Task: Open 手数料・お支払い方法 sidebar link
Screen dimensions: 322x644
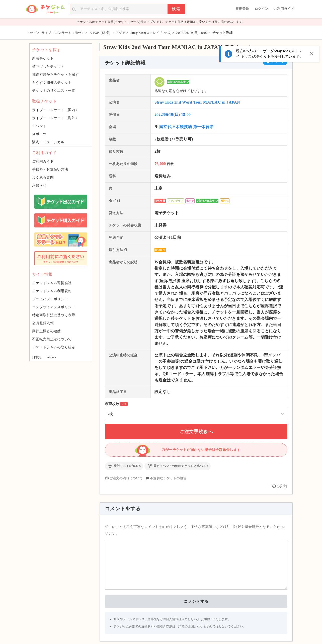Action: 50,169
